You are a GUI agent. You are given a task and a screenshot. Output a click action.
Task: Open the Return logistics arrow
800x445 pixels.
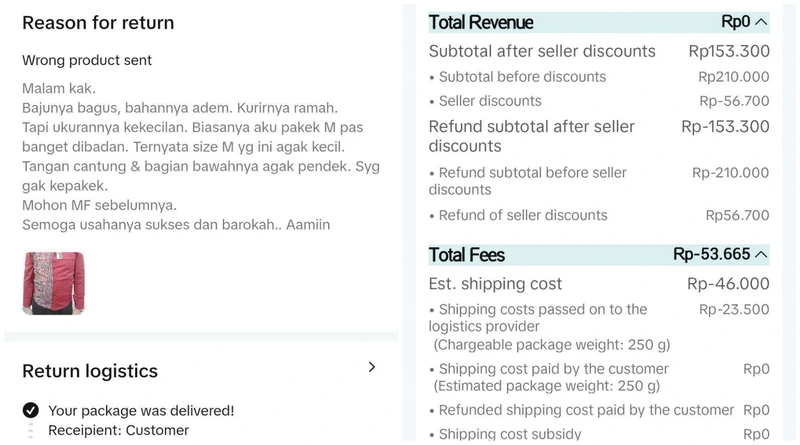372,367
